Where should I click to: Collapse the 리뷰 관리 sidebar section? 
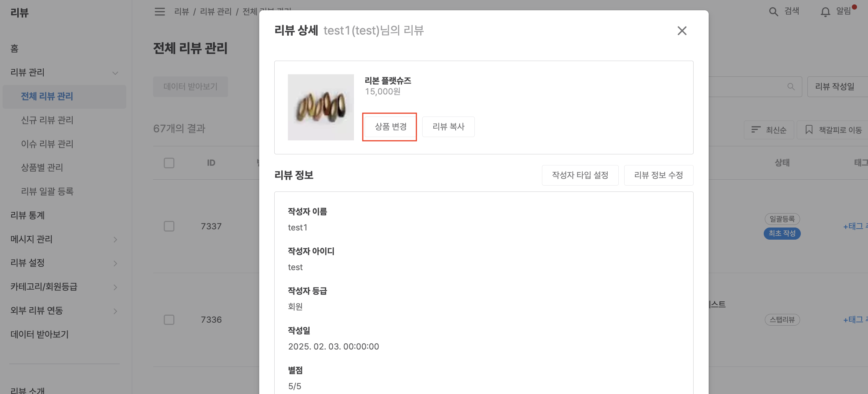(x=115, y=73)
